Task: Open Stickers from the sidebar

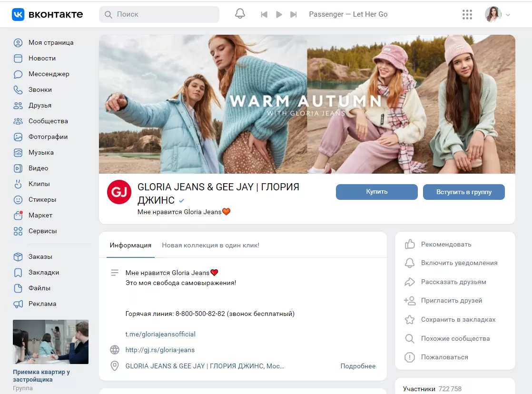Action: tap(42, 199)
